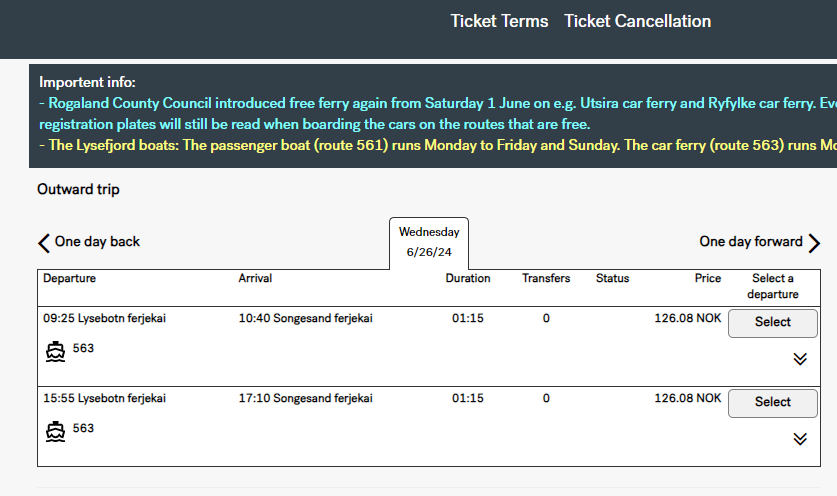Click route number 563 on first trip
The width and height of the screenshot is (837, 496).
pos(83,348)
